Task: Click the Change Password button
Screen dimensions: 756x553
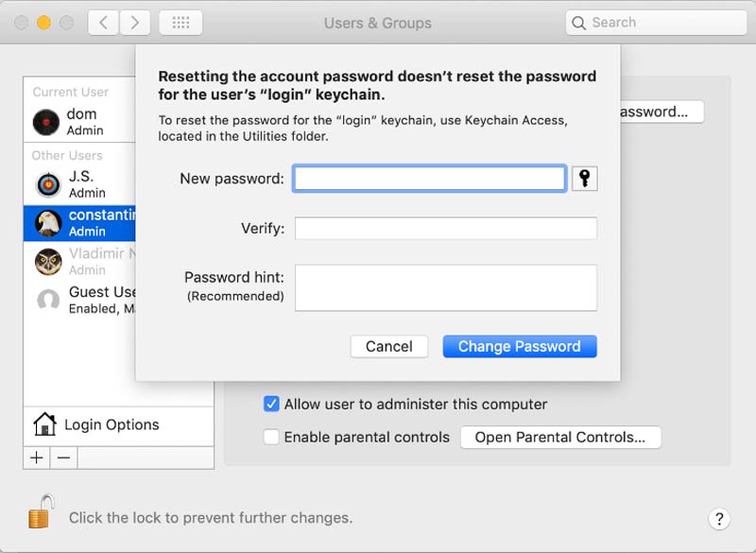Action: (519, 346)
